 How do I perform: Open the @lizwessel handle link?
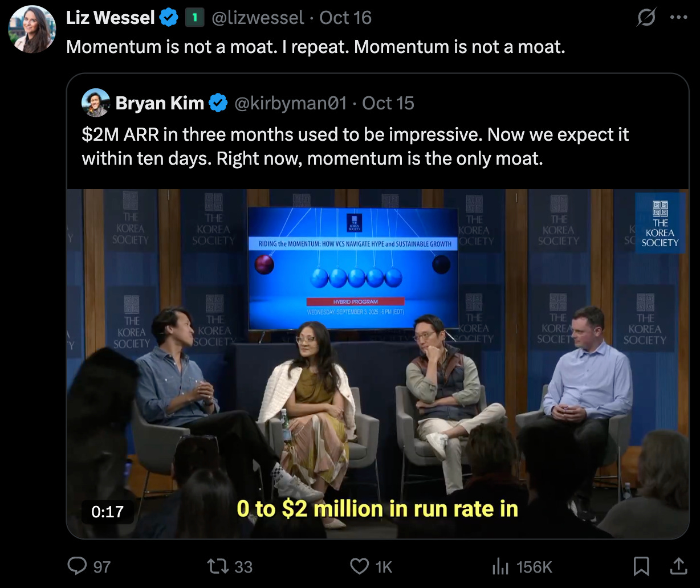(257, 18)
